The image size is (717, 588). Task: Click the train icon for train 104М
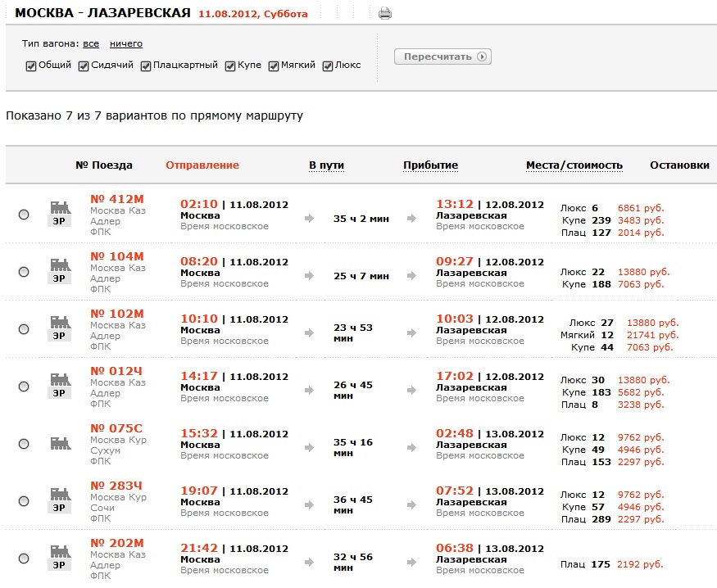click(x=59, y=266)
